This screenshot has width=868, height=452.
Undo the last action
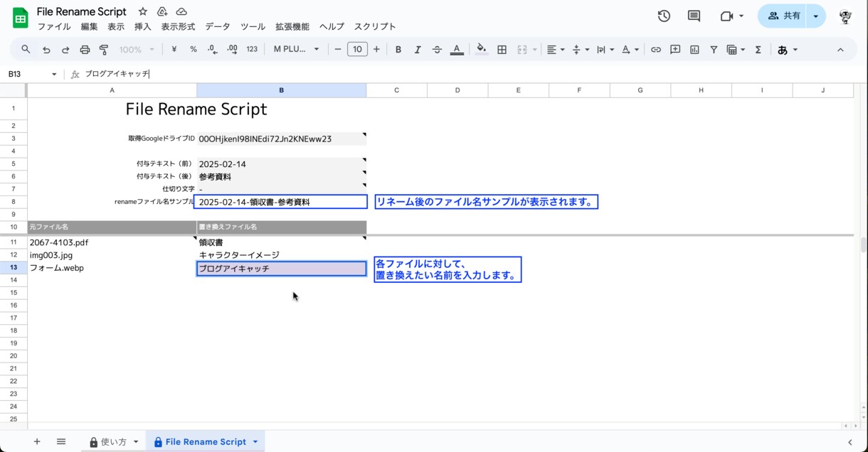click(46, 49)
